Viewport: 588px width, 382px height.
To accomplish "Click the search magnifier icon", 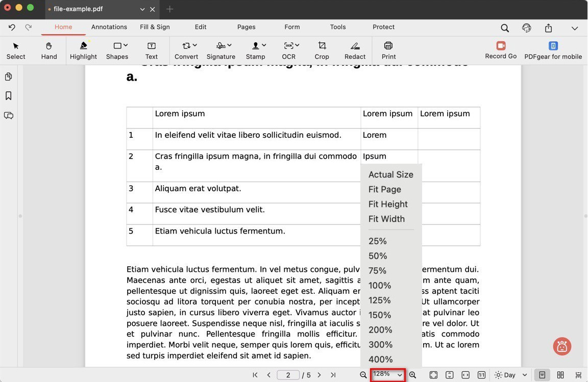I will tap(504, 28).
